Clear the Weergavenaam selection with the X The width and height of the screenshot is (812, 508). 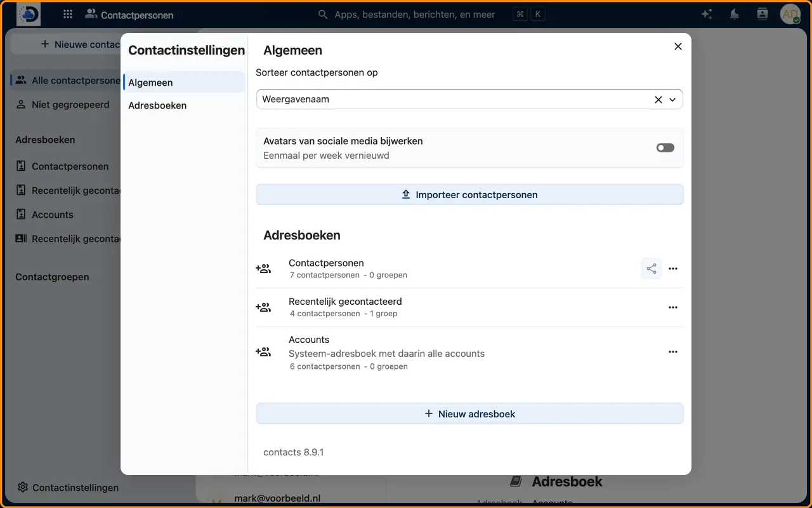(658, 100)
